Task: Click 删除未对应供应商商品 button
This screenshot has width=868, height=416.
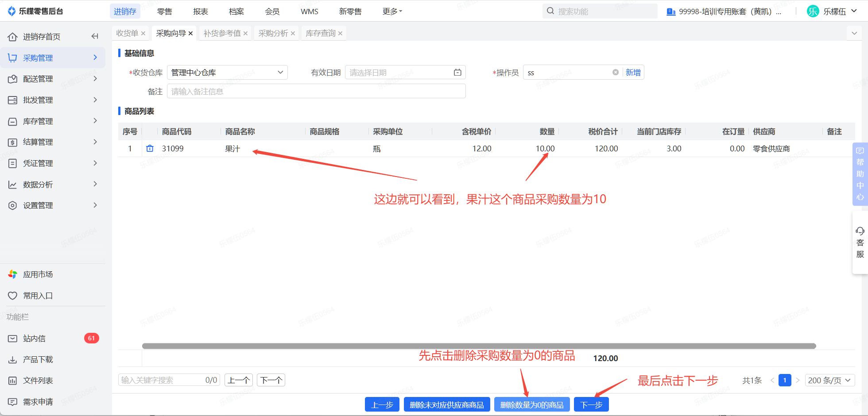Action: coord(447,404)
